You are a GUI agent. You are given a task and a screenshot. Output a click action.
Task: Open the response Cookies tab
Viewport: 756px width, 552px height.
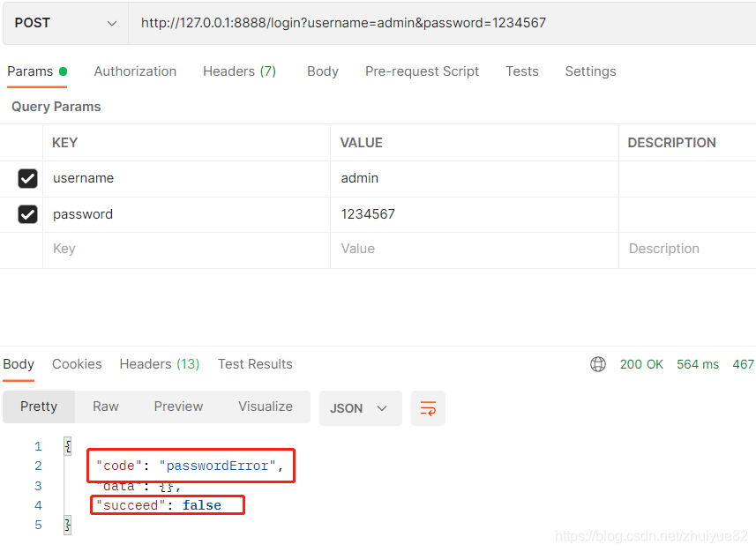click(x=77, y=364)
